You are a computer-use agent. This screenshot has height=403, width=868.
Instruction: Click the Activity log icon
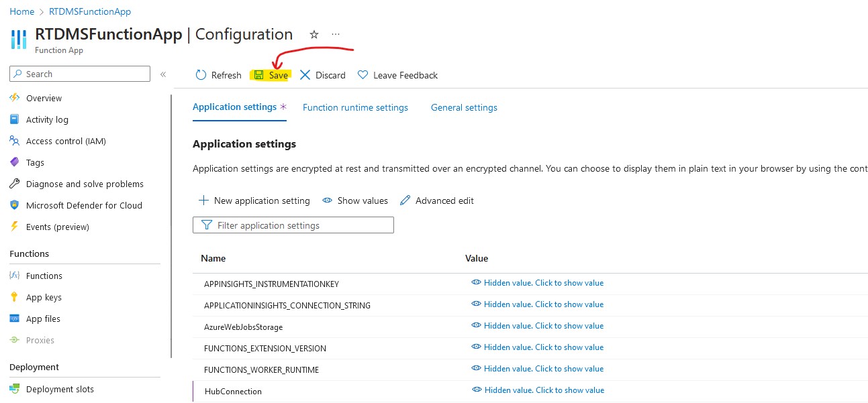[x=15, y=119]
